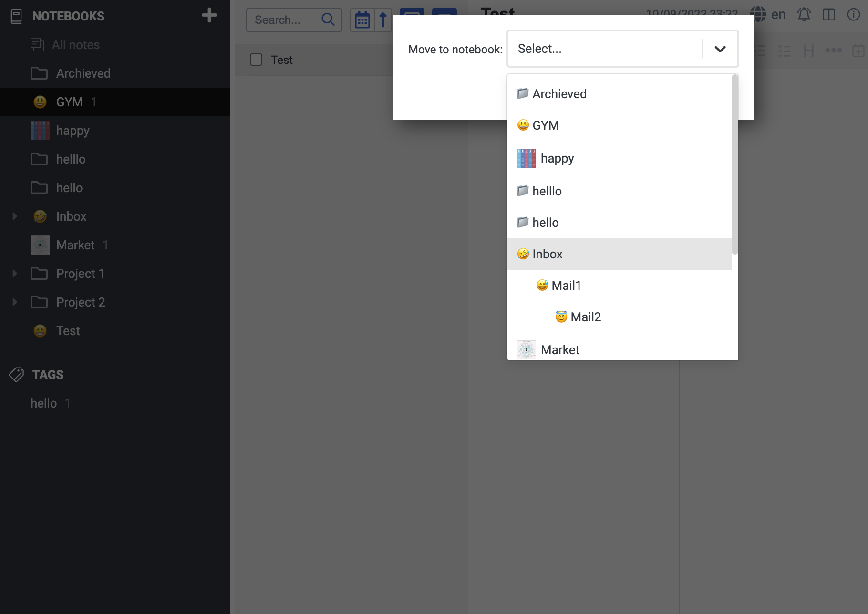This screenshot has width=868, height=614.
Task: Toggle the split view layout icon
Action: coord(829,14)
